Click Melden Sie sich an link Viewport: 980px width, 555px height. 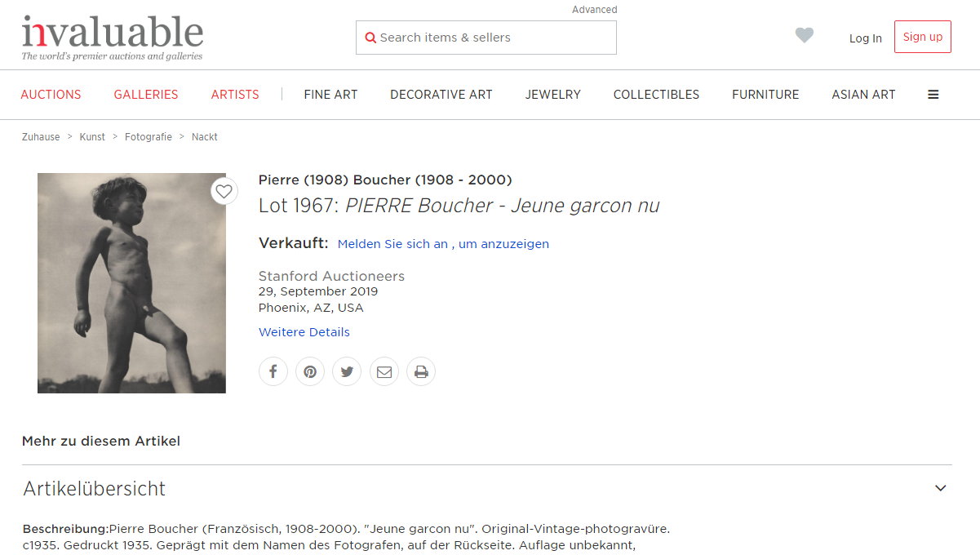392,244
